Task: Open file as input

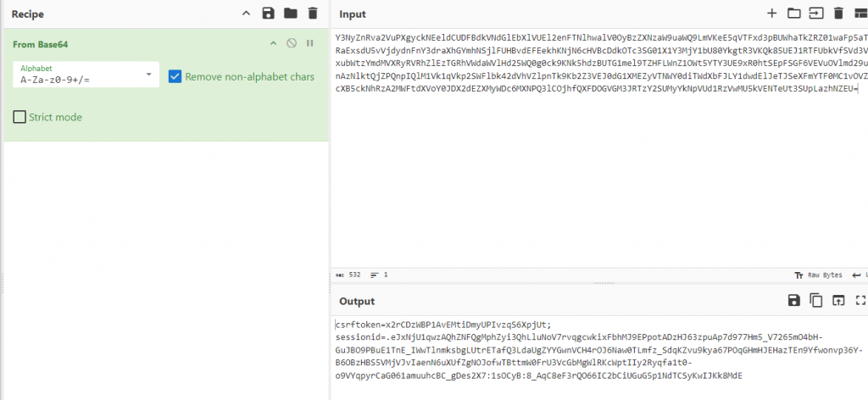Action: [815, 13]
